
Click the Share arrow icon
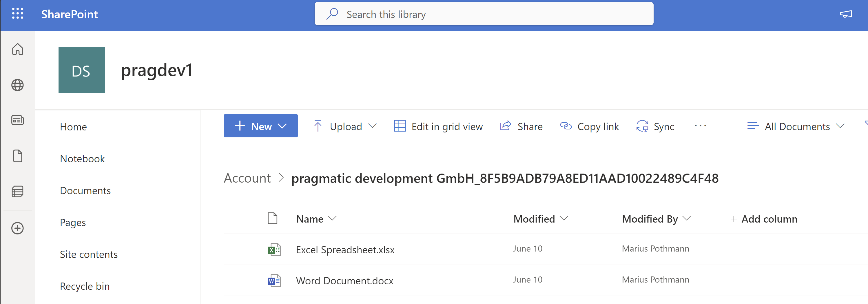point(506,125)
